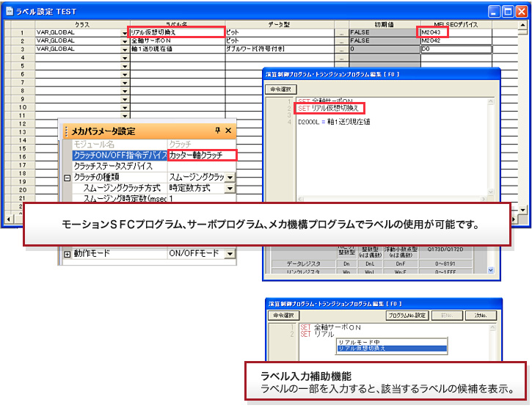Click the ラベル設定 TEST window title icon
This screenshot has width=532, height=408.
[10, 11]
